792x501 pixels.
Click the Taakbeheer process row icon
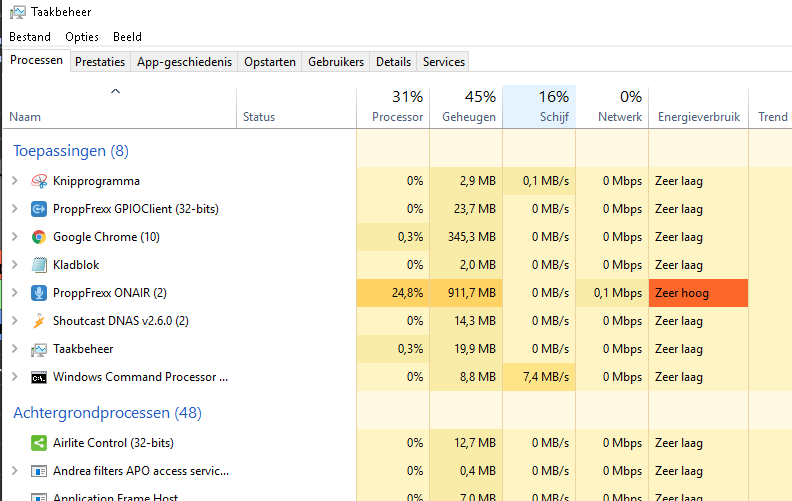tap(39, 349)
